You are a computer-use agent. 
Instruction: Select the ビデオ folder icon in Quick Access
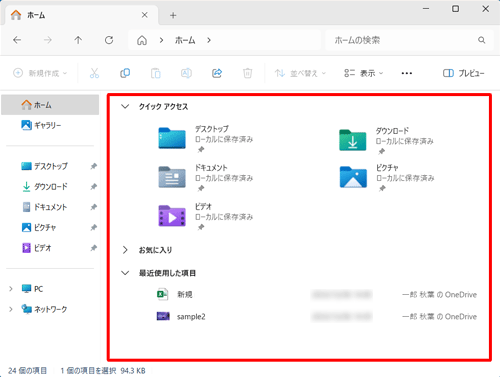172,216
